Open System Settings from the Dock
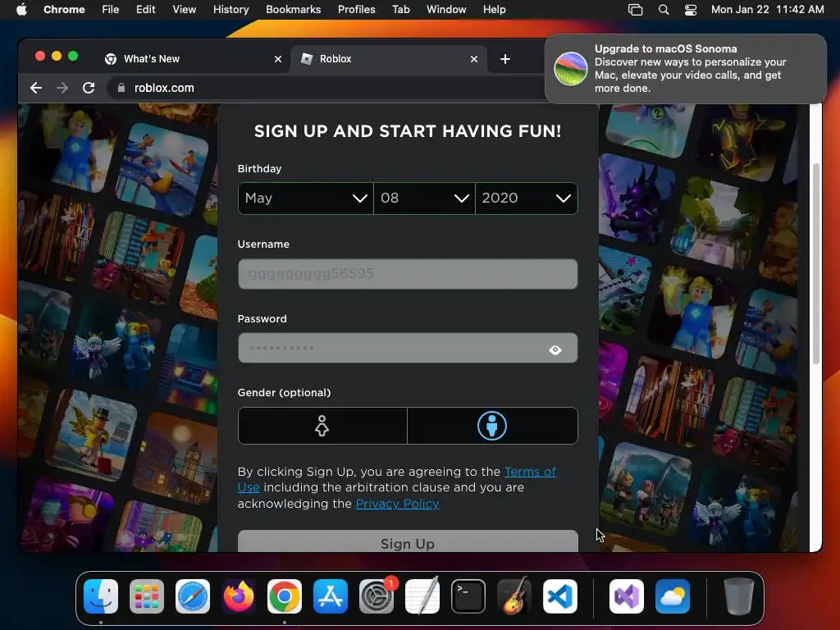Image resolution: width=840 pixels, height=630 pixels. click(377, 596)
